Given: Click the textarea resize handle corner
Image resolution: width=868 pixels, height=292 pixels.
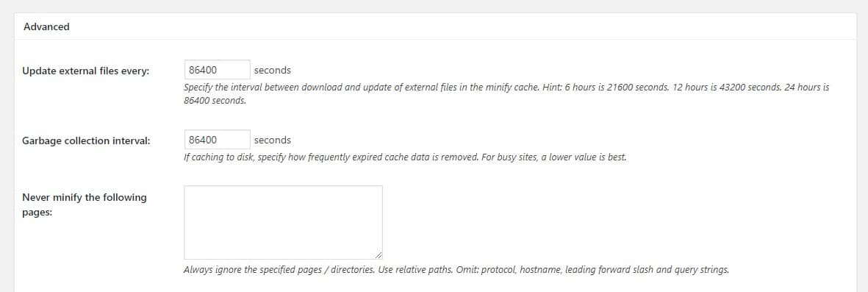Looking at the screenshot, I should click(378, 255).
